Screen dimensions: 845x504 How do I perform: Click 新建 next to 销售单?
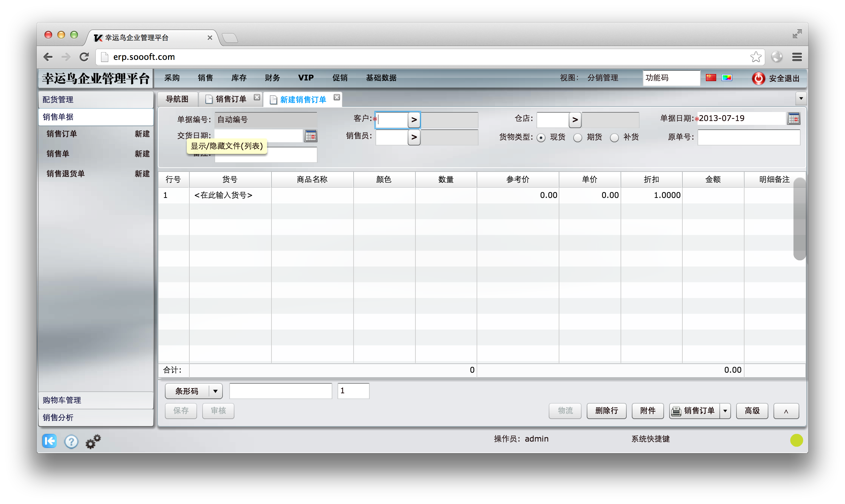tap(142, 154)
